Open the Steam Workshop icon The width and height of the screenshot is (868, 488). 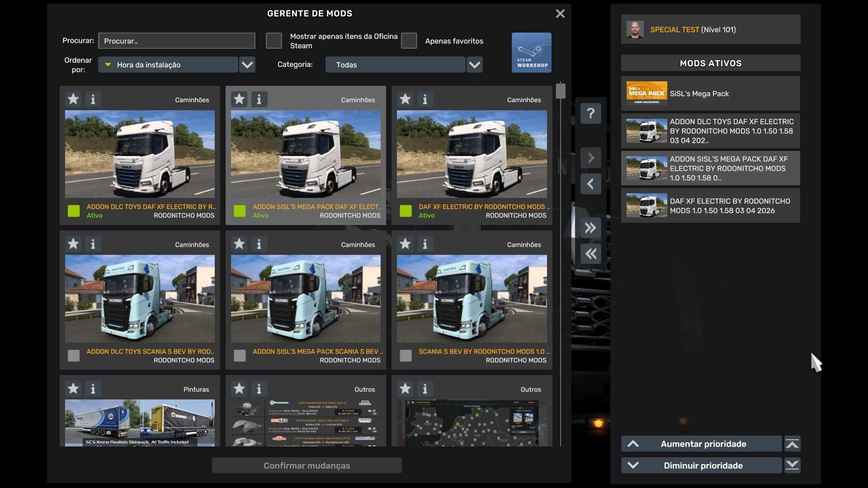tap(531, 52)
